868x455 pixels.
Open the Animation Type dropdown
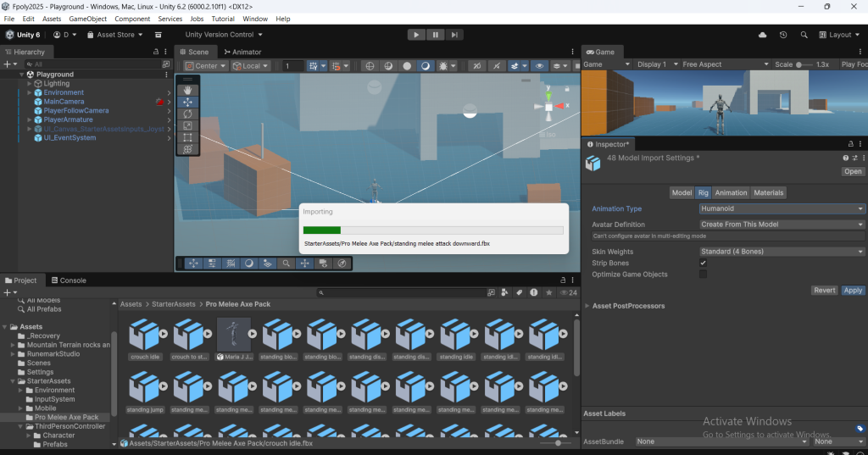click(x=782, y=208)
